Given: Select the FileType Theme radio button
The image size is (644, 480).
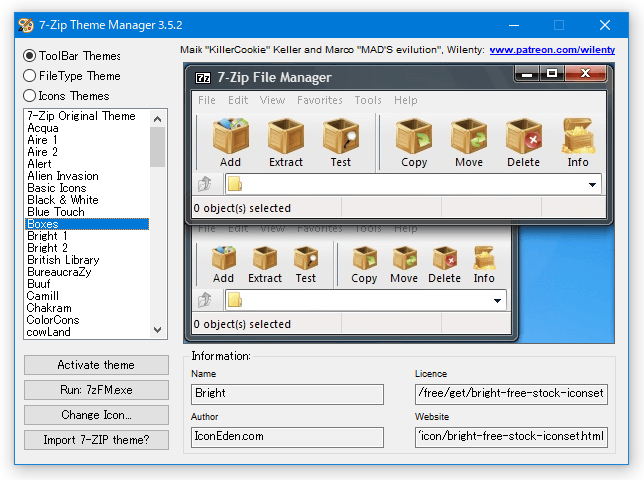Looking at the screenshot, I should click(x=30, y=76).
